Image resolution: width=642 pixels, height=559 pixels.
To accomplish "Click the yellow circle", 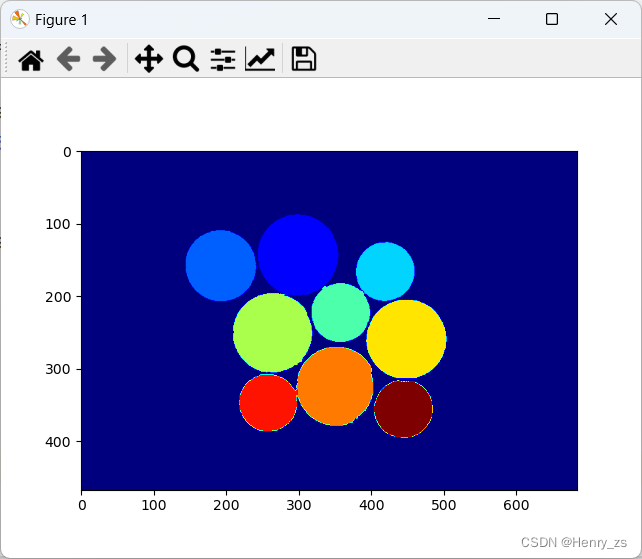I will [406, 339].
